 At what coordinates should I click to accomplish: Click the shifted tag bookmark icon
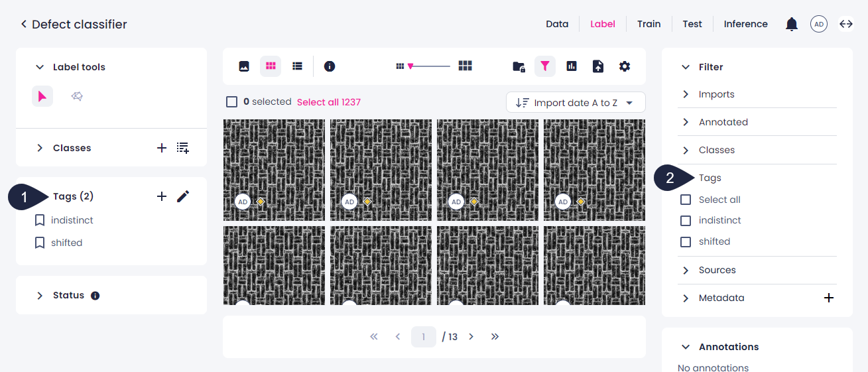40,243
